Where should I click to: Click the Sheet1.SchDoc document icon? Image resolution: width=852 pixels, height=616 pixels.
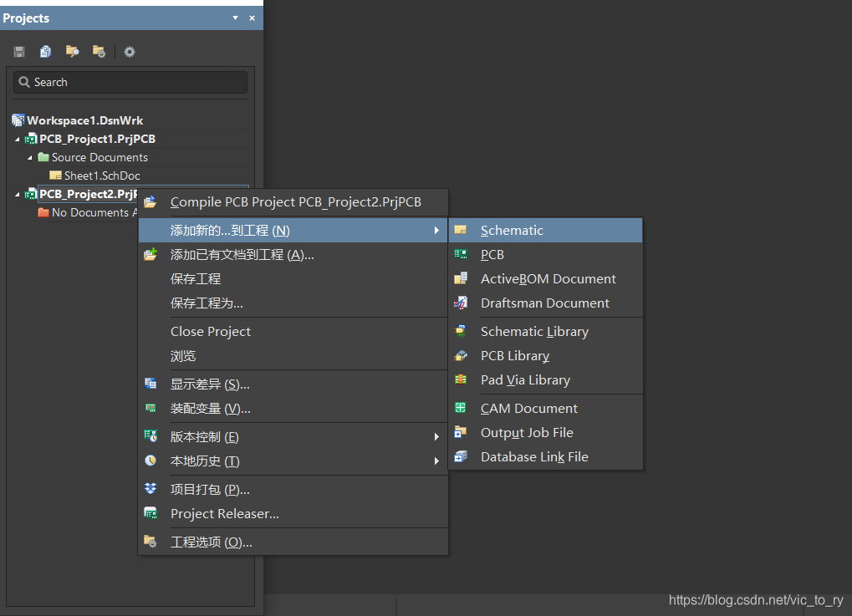pos(55,176)
